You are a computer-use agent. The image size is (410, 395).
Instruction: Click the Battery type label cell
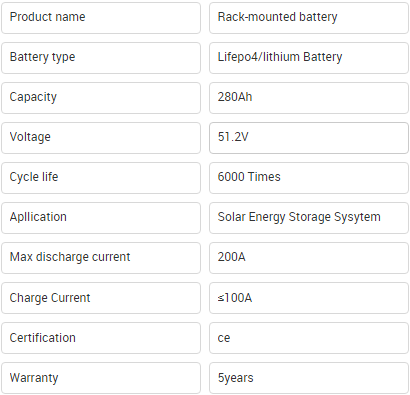coord(101,58)
